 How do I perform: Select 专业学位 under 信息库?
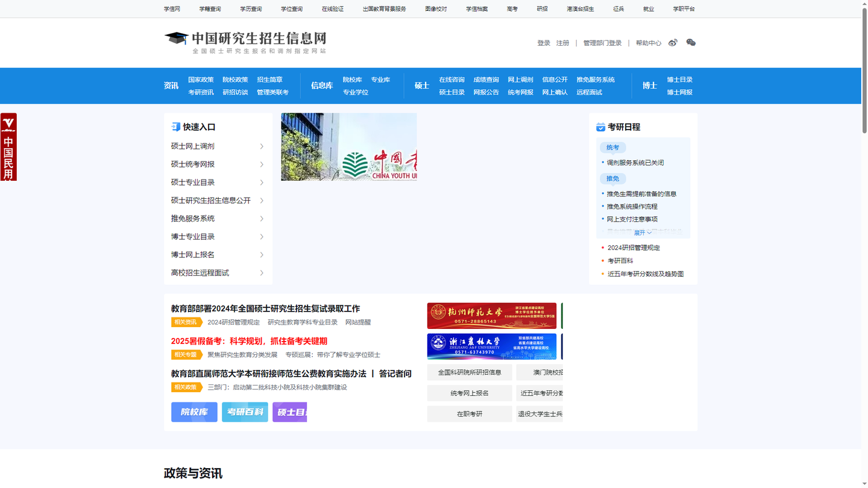pos(356,92)
